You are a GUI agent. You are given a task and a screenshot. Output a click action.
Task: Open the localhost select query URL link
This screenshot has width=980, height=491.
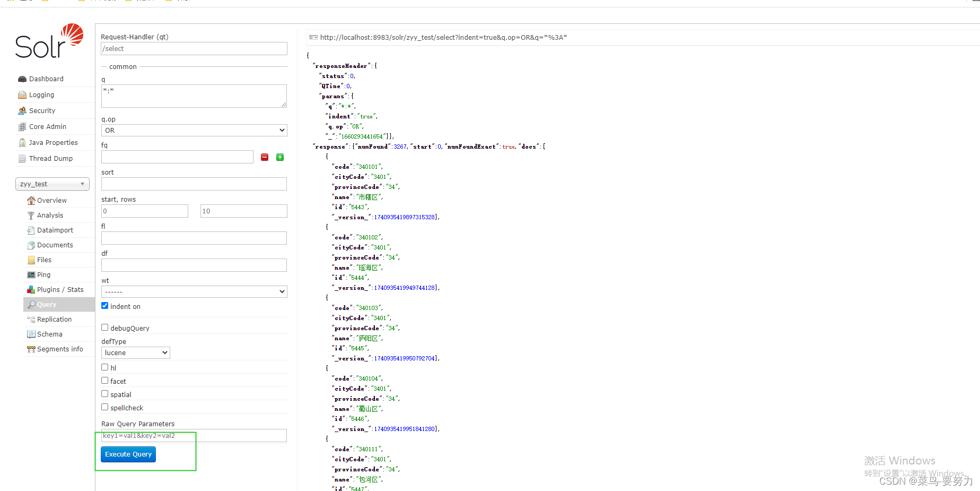coord(443,37)
